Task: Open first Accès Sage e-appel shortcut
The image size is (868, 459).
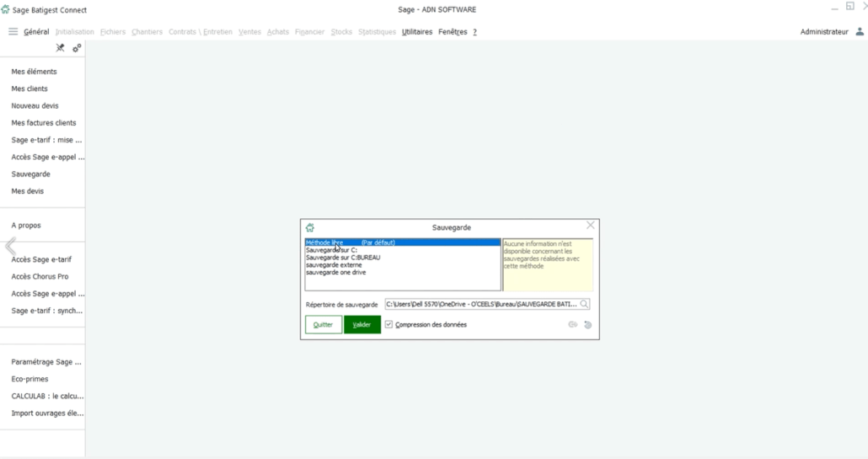Action: tap(47, 157)
